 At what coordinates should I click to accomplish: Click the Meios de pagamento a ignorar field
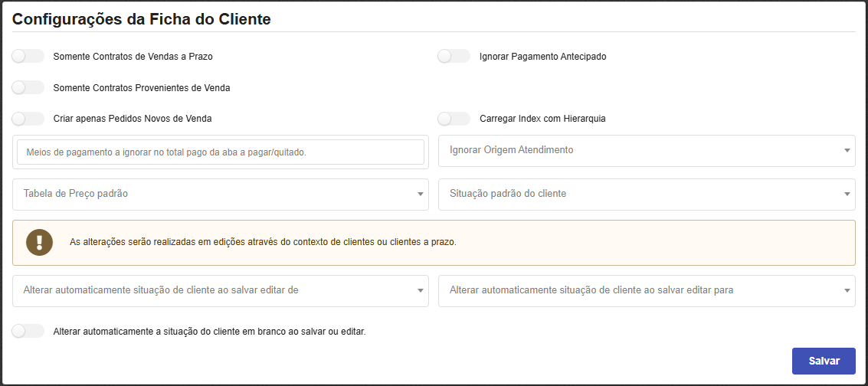220,152
